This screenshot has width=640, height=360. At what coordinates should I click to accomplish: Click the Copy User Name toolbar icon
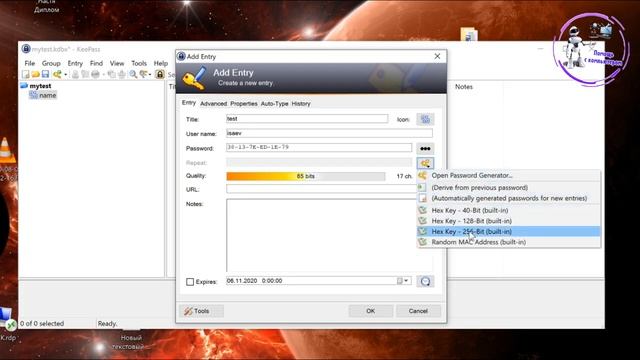(x=75, y=74)
